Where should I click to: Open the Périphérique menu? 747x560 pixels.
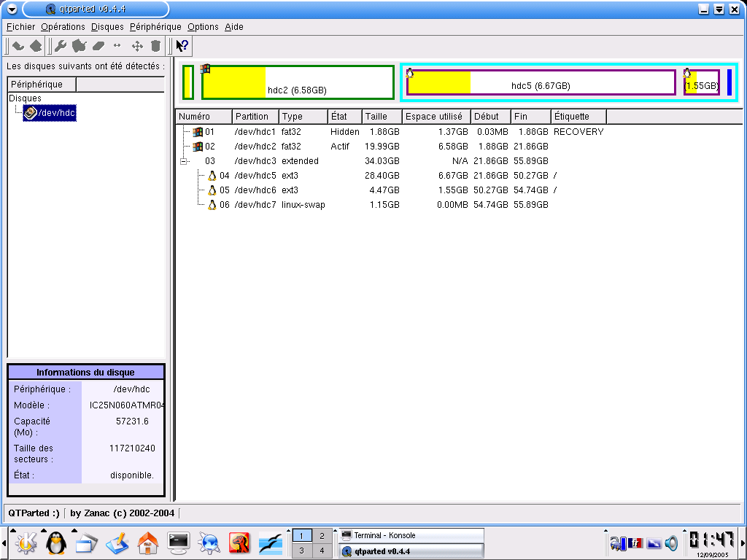click(x=155, y=27)
